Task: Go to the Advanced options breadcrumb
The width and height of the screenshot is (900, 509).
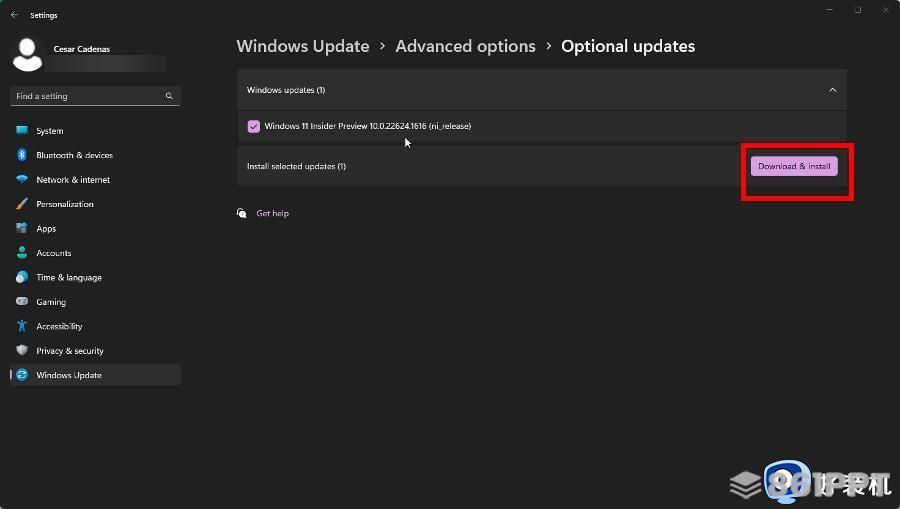Action: click(x=465, y=46)
